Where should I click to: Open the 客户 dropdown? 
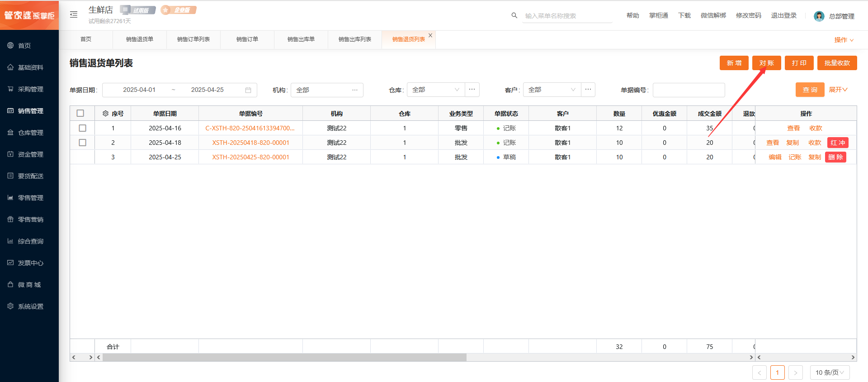[552, 90]
